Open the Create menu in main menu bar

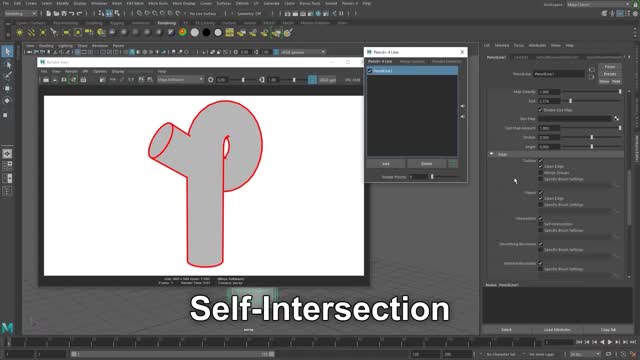click(31, 3)
